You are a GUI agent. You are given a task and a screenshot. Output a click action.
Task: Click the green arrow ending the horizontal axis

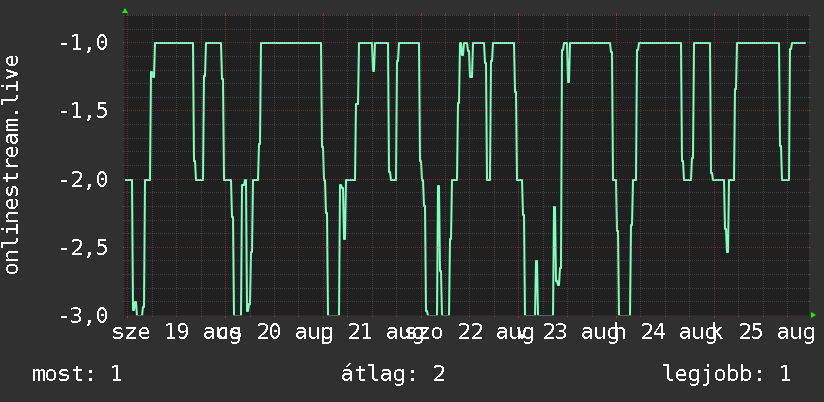pyautogui.click(x=813, y=315)
